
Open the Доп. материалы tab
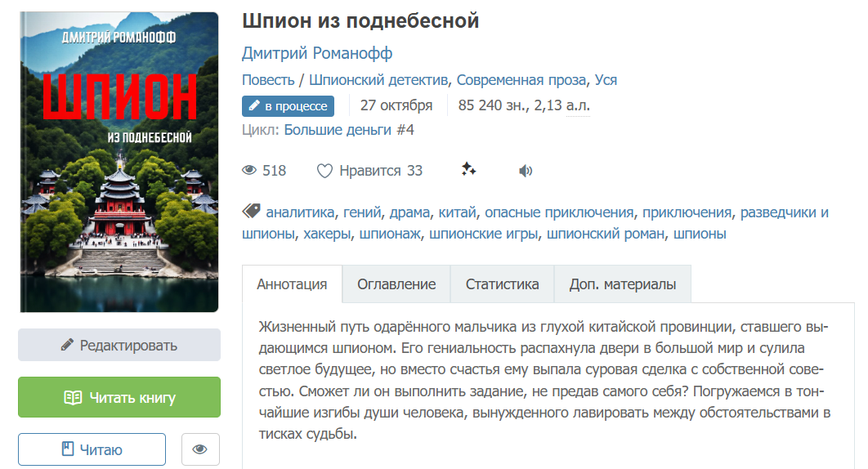(x=622, y=284)
